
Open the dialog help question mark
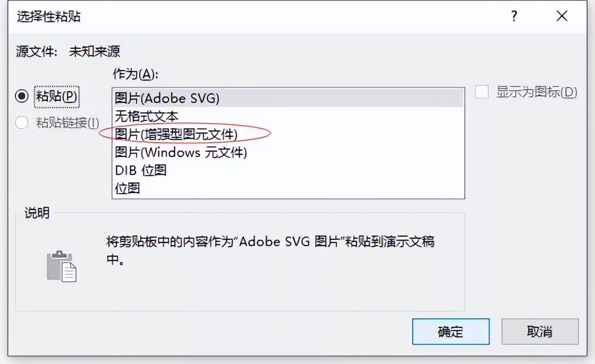pyautogui.click(x=514, y=16)
